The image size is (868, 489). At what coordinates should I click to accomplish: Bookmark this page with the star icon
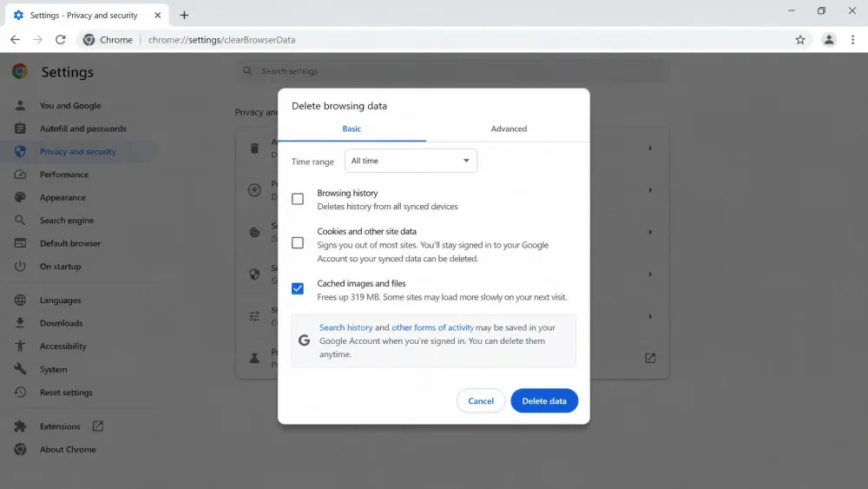point(800,40)
